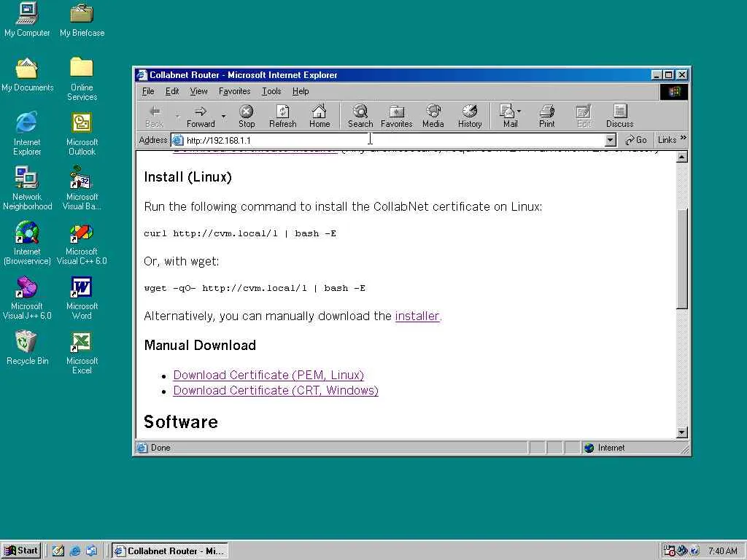Select My Documents desktop folder
This screenshot has width=747, height=560.
(27, 75)
